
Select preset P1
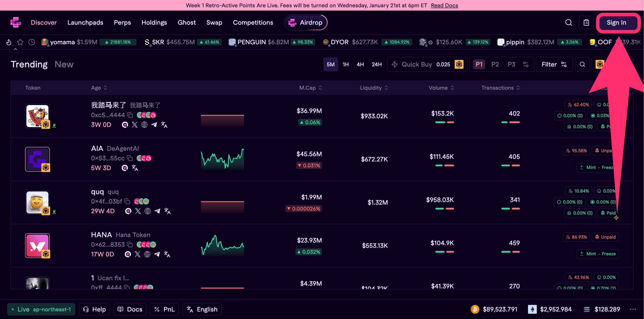[479, 64]
